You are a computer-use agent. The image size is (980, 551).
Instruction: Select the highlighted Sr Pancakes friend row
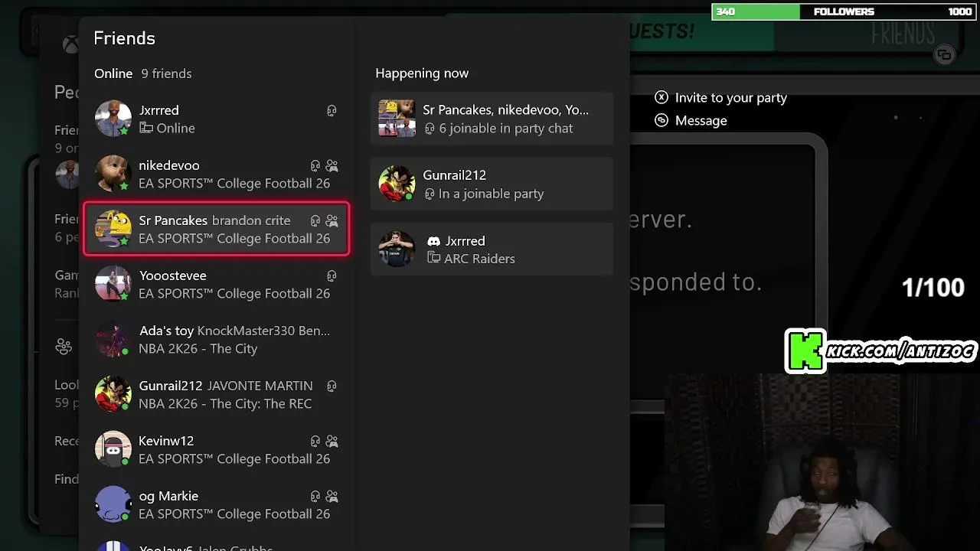pyautogui.click(x=216, y=229)
